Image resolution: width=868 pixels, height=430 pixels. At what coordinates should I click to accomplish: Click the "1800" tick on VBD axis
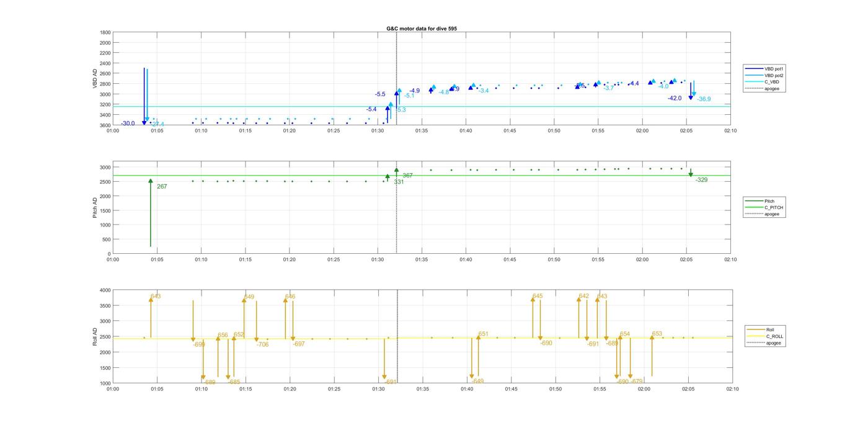[x=105, y=32]
